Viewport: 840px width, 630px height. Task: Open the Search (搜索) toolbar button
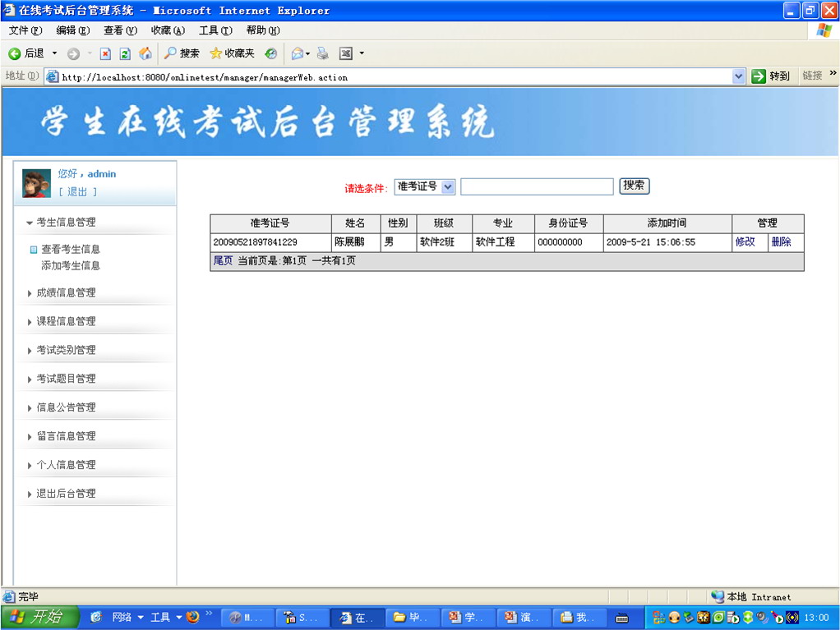coord(182,53)
